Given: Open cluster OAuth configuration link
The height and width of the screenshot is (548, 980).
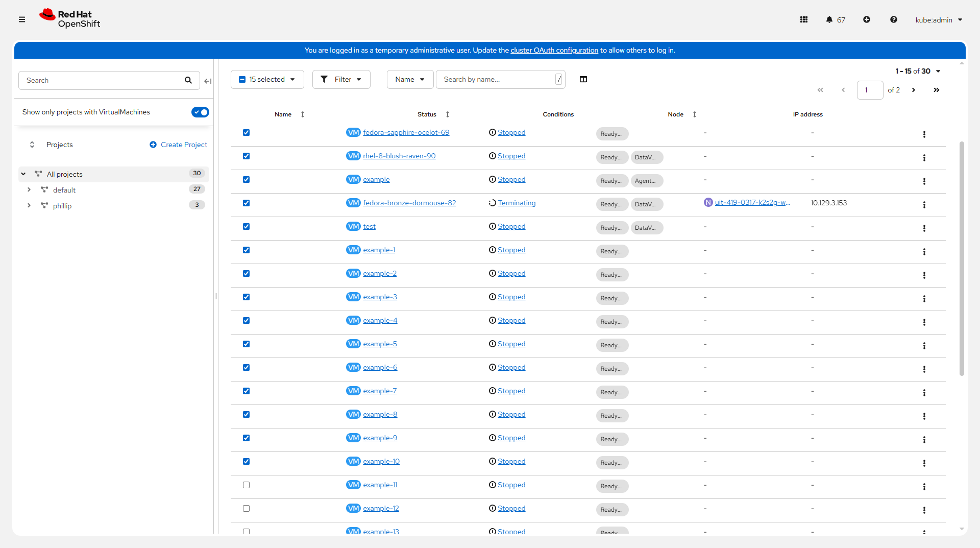Looking at the screenshot, I should [554, 50].
